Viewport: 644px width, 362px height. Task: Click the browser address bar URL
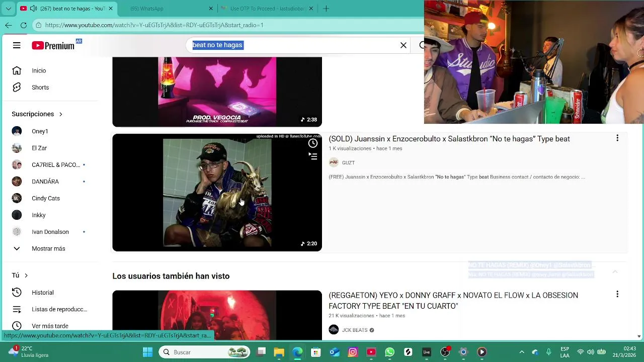[154, 25]
